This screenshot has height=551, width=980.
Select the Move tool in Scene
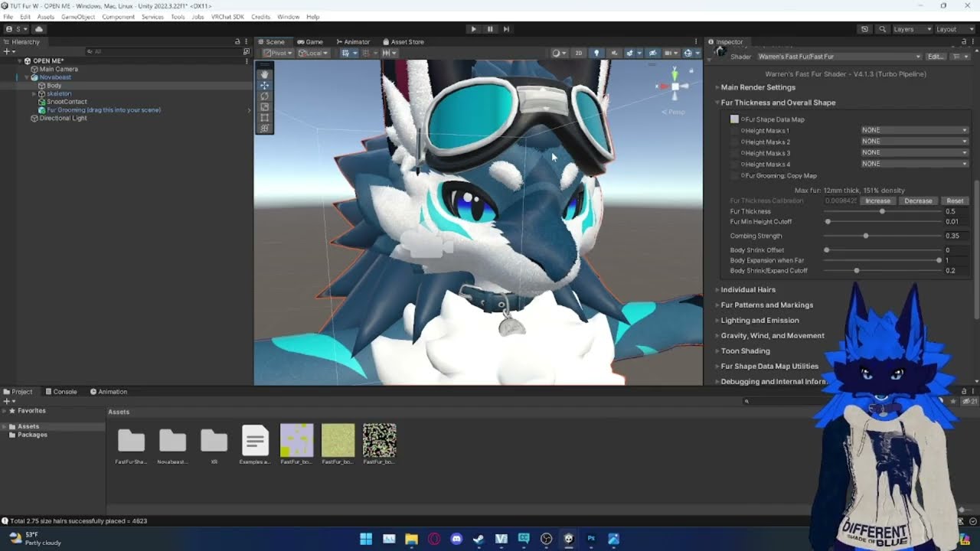[x=264, y=85]
